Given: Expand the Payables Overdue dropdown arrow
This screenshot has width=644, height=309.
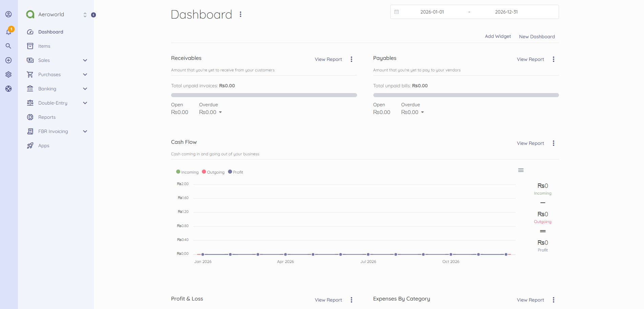Looking at the screenshot, I should [422, 112].
